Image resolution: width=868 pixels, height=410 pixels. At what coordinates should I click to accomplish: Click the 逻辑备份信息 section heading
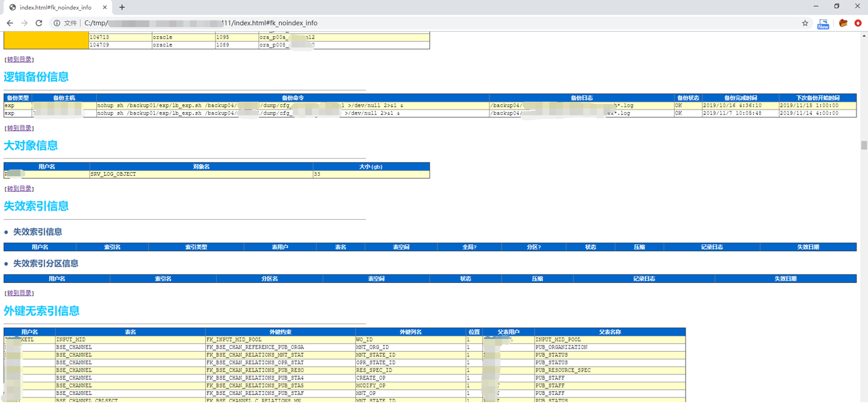point(36,77)
